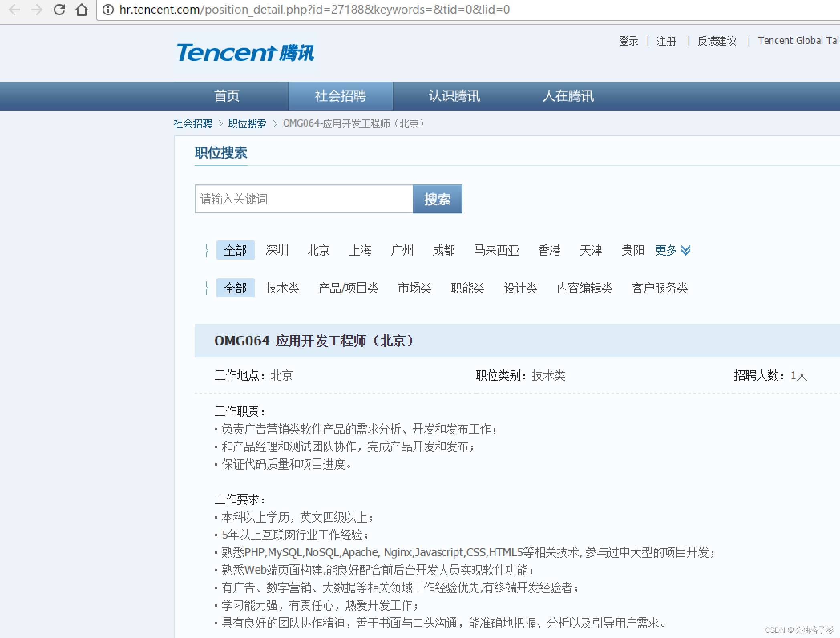Open the 更多 city list
The image size is (840, 638).
click(x=665, y=250)
